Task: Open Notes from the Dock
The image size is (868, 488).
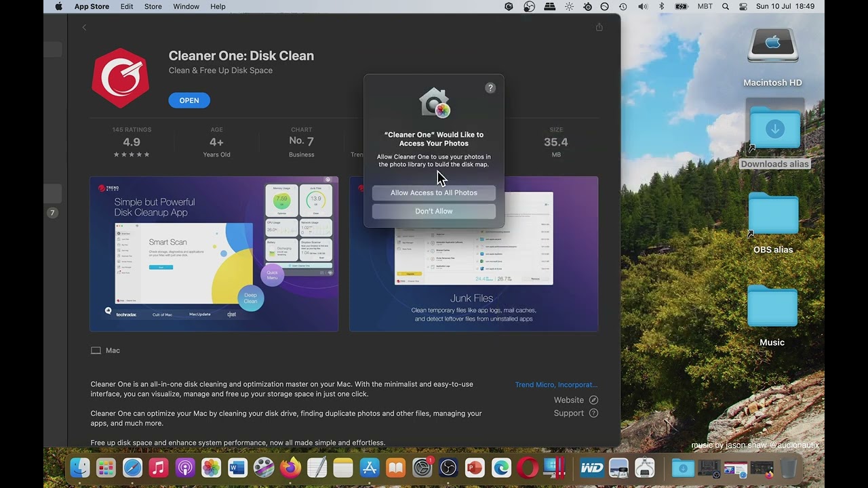Action: 343,468
